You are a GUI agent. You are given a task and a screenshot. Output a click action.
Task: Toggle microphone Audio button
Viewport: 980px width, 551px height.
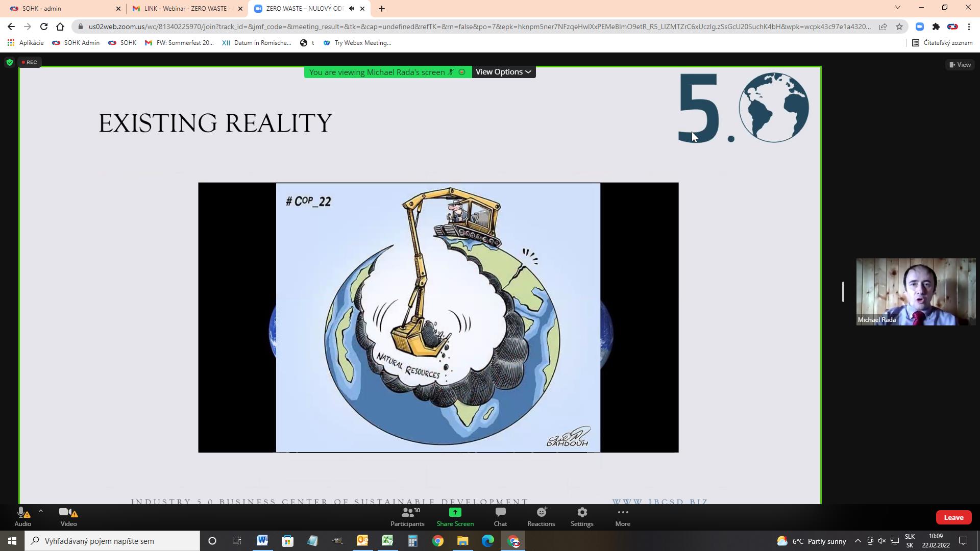click(x=23, y=517)
